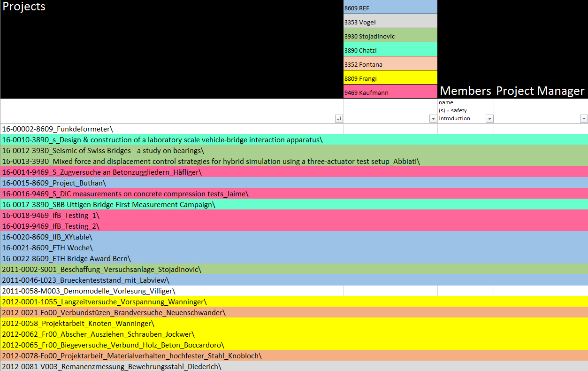Select the pink 9469 Kaufmann legend cell
588x371 pixels.
(x=390, y=92)
